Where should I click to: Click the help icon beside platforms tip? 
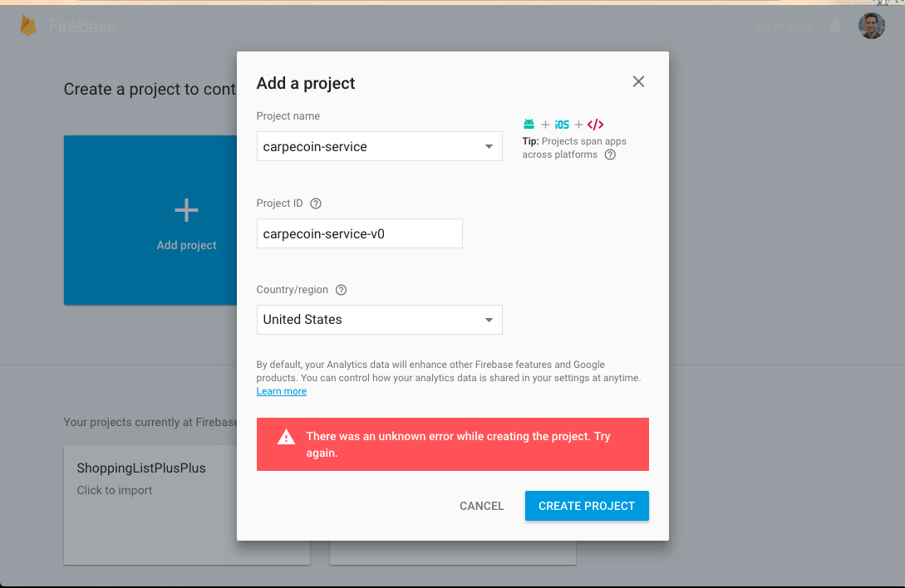click(x=610, y=154)
